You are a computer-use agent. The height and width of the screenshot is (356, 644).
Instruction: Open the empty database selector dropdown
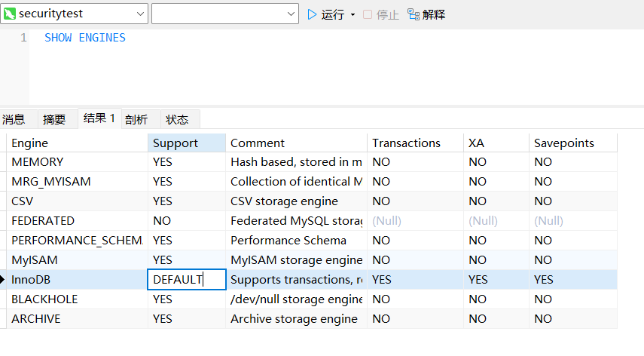coord(291,14)
